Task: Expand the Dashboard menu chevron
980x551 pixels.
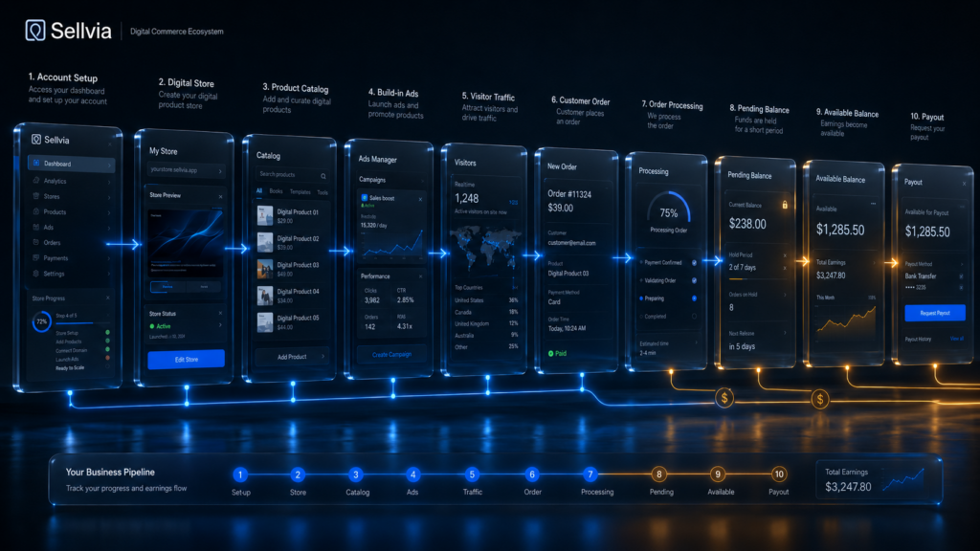Action: click(x=109, y=165)
